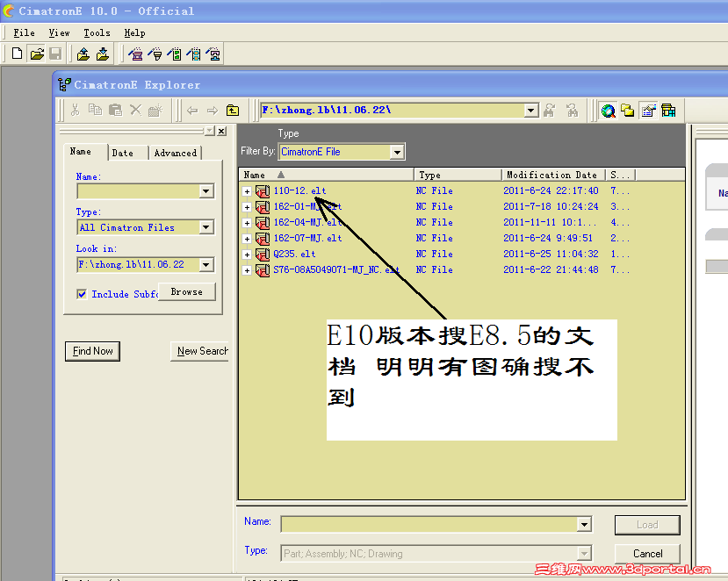Launch the wizard icon with green document
This screenshot has height=581, width=728.
pyautogui.click(x=175, y=54)
